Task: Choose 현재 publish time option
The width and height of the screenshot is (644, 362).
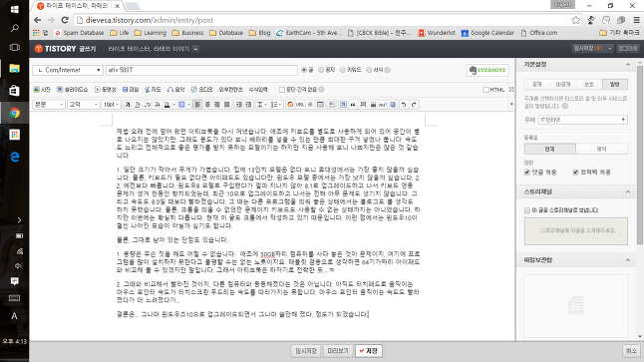Action: [x=550, y=149]
